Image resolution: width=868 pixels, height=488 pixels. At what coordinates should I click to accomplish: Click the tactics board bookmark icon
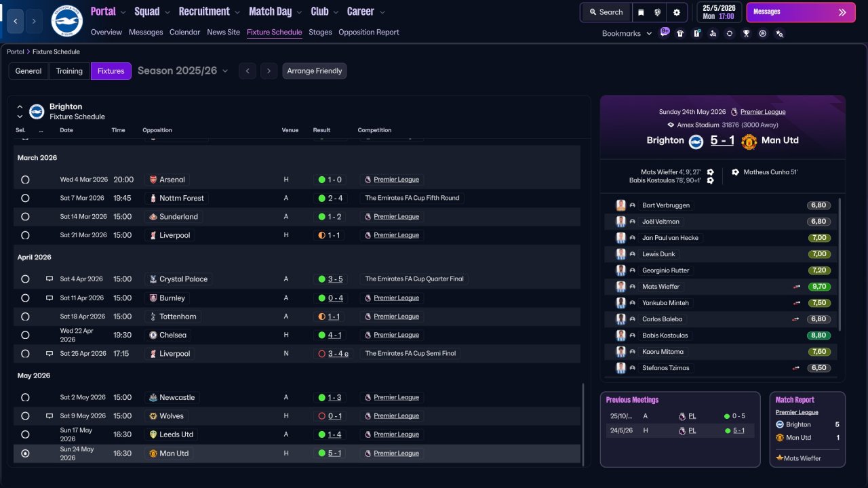pyautogui.click(x=696, y=33)
